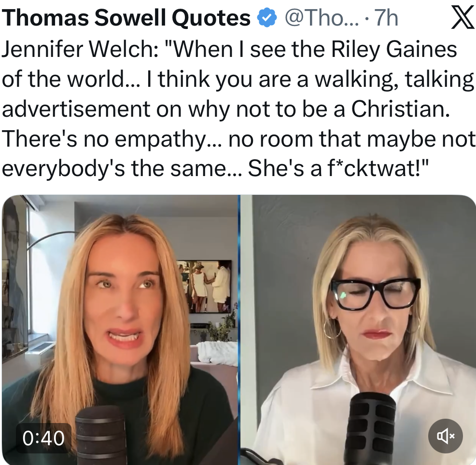The width and height of the screenshot is (476, 465).
Task: Click the last post line ending "f*cktwat!"
Action: (216, 168)
